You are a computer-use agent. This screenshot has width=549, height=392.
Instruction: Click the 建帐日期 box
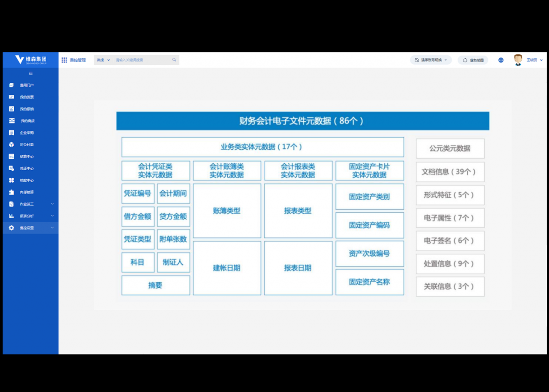pyautogui.click(x=227, y=268)
